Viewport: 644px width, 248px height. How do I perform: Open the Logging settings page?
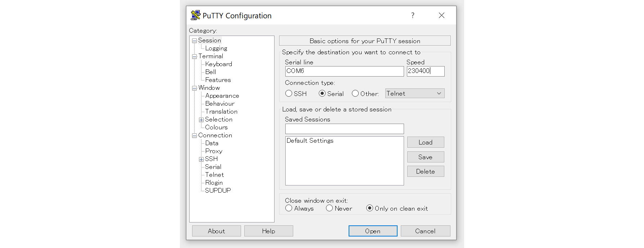click(x=216, y=49)
